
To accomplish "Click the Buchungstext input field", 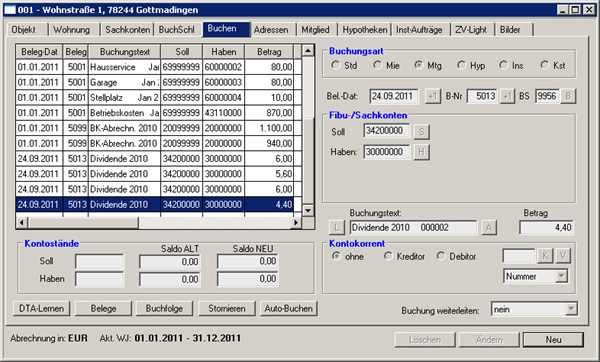I will click(413, 228).
